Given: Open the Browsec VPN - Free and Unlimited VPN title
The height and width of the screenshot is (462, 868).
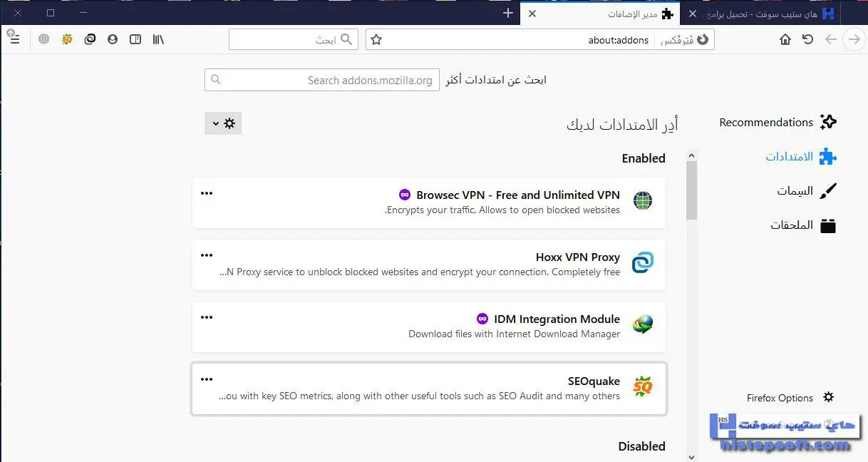Looking at the screenshot, I should 518,195.
